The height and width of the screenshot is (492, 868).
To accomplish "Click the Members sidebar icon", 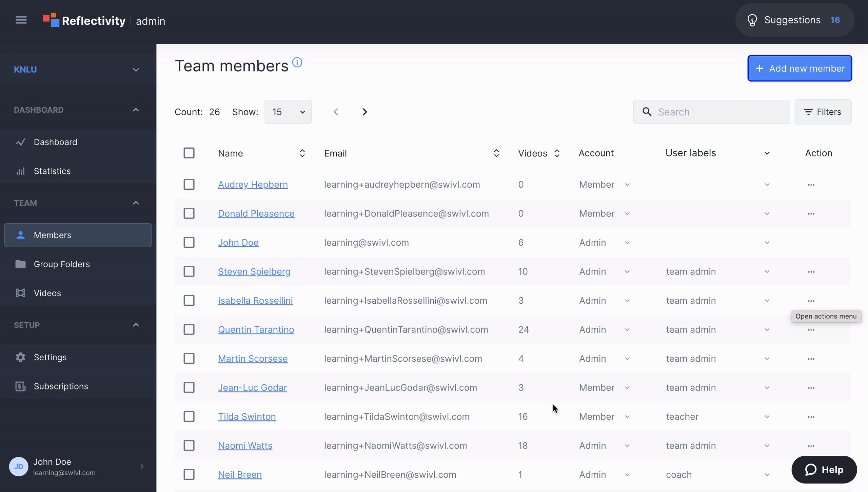I will 20,234.
